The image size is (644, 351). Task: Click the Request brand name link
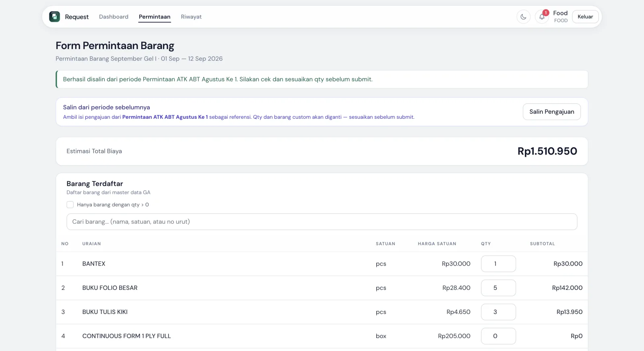76,17
